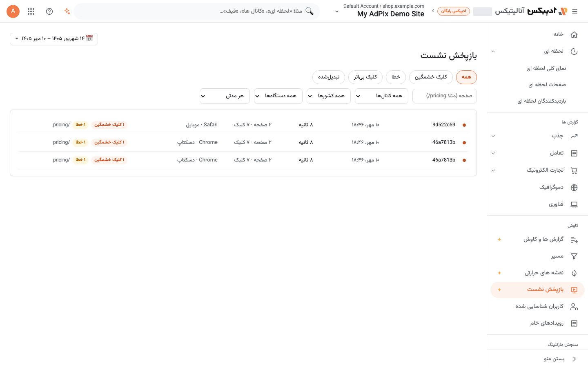Click the demographics (دموگرافیک) globe icon

pyautogui.click(x=574, y=188)
